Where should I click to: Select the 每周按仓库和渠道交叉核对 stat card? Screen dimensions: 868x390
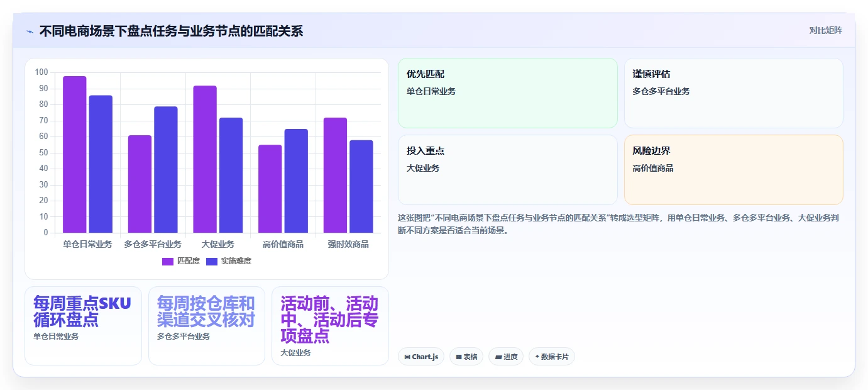click(x=207, y=326)
